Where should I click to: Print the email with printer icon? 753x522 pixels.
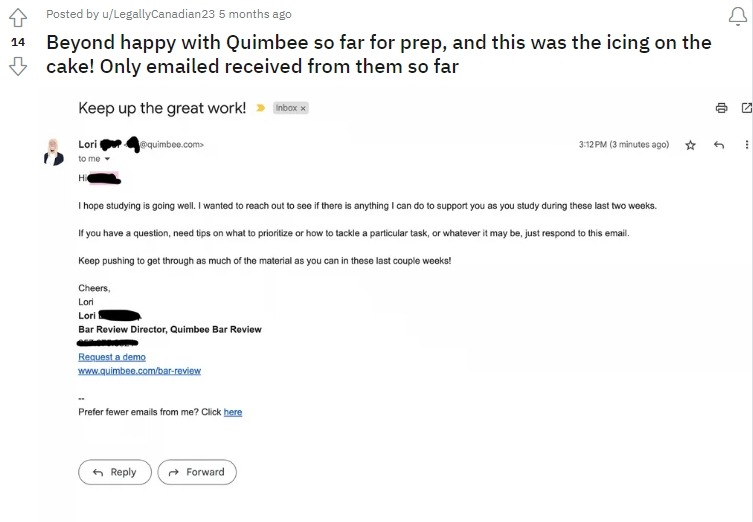click(721, 108)
